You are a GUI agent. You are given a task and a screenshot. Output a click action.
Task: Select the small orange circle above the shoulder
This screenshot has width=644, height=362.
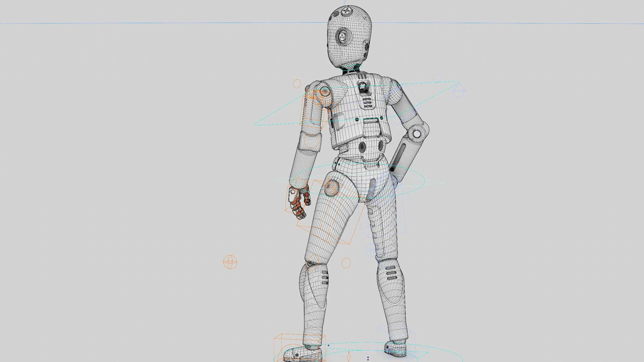pos(297,83)
